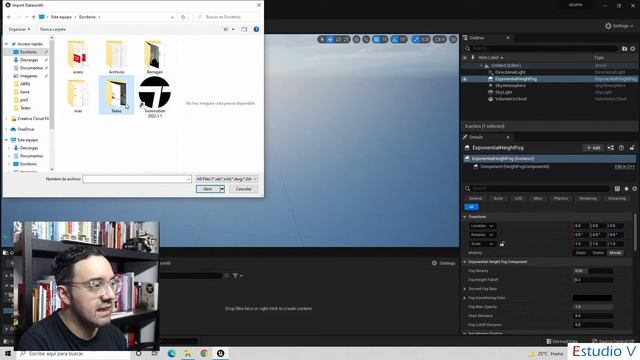Click the Edit in C++ link
The width and height of the screenshot is (640, 360).
coord(624,167)
